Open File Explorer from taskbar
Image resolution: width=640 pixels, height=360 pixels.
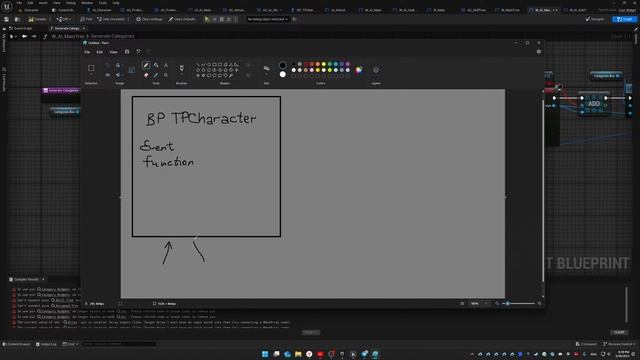298,354
